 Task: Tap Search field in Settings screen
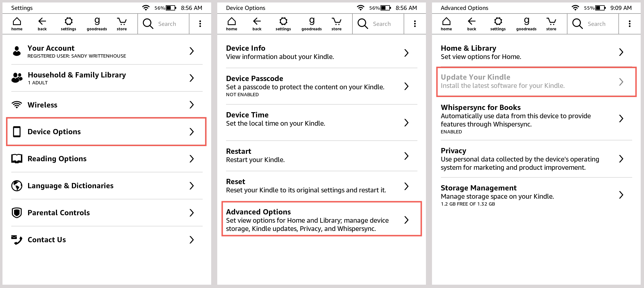click(164, 24)
